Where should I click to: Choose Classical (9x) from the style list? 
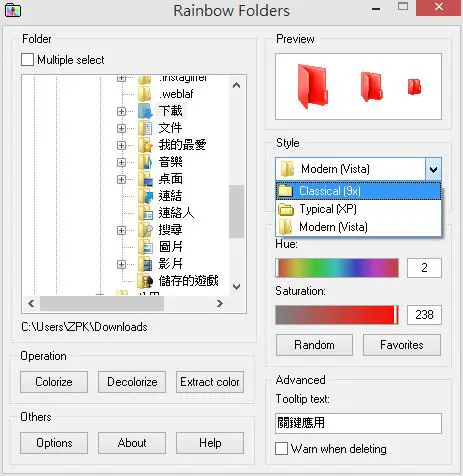pyautogui.click(x=358, y=191)
